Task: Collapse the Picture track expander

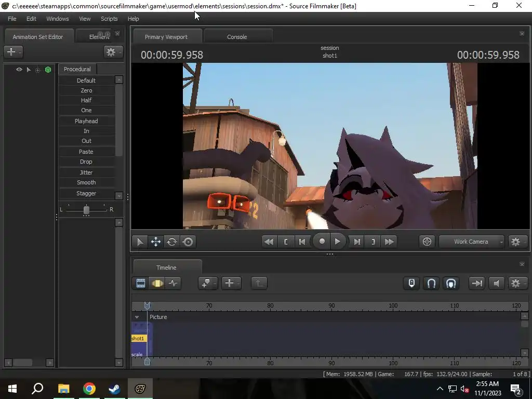Action: point(137,317)
